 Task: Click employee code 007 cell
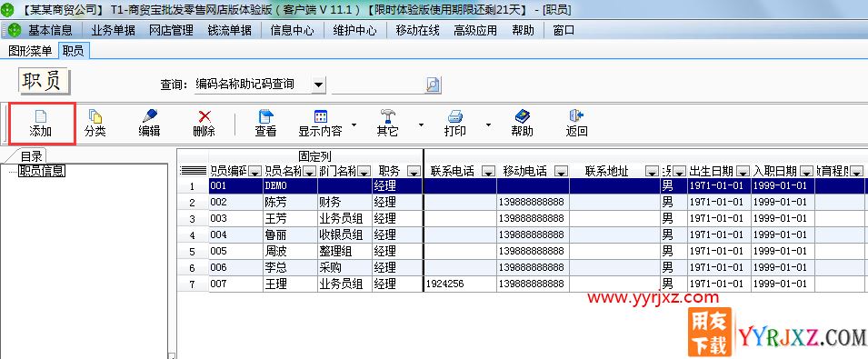235,284
